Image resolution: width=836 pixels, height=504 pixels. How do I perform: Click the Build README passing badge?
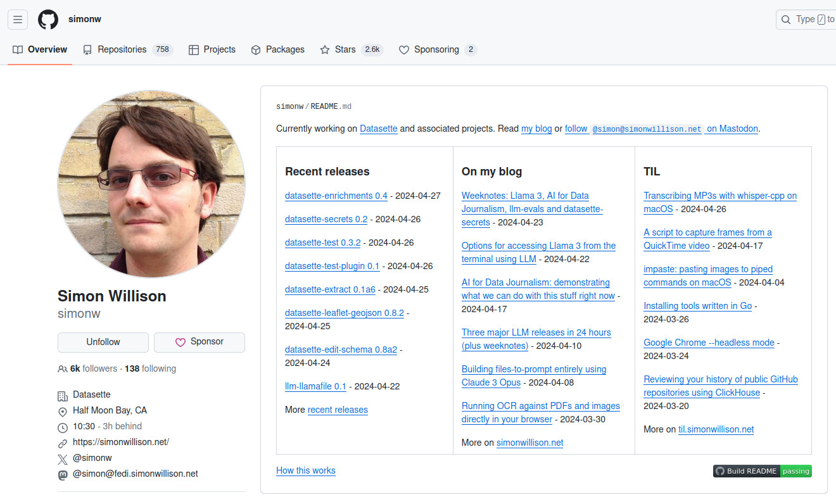(x=762, y=471)
